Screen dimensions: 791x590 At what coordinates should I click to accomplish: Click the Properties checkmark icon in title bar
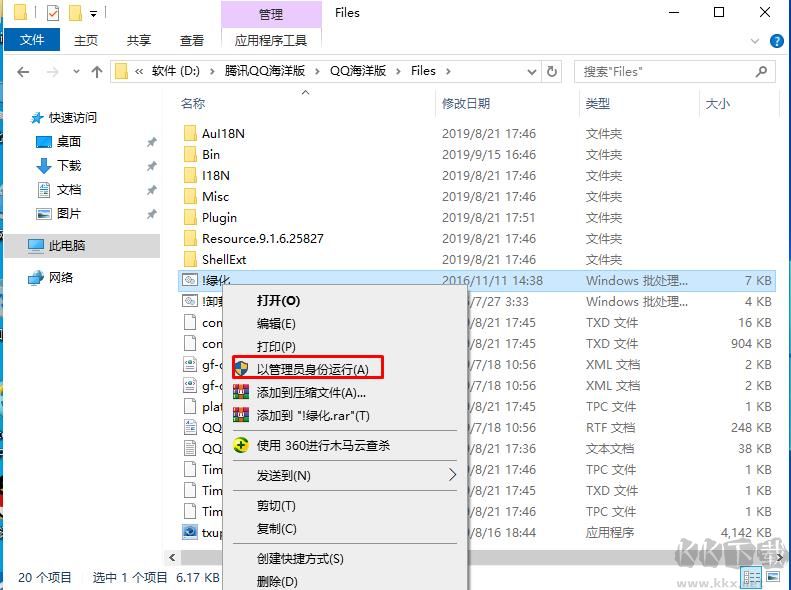53,13
